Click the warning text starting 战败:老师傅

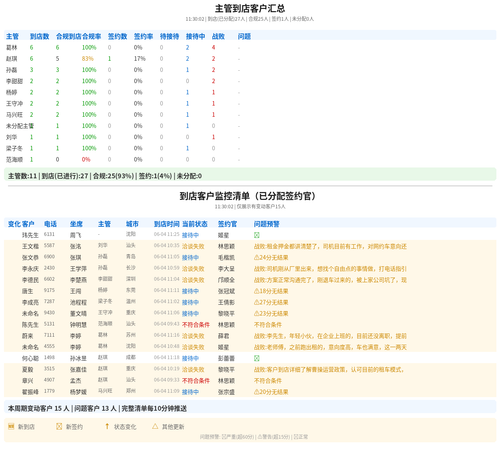pyautogui.click(x=330, y=347)
